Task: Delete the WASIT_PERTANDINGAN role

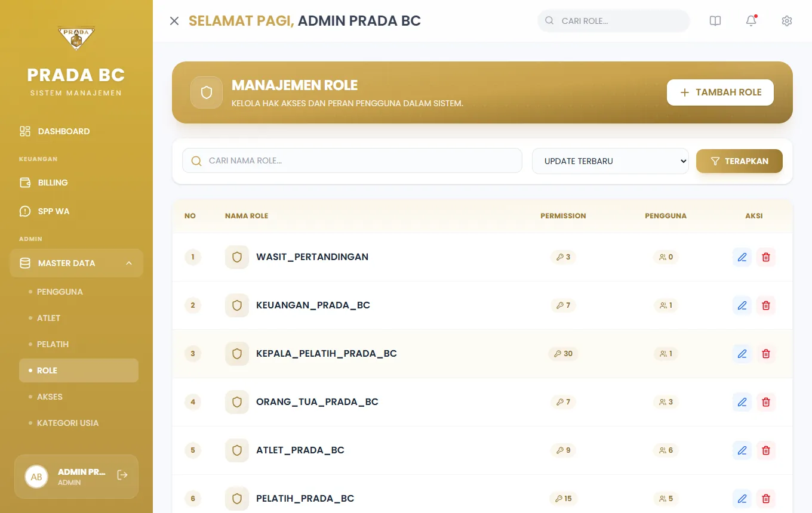Action: [766, 257]
